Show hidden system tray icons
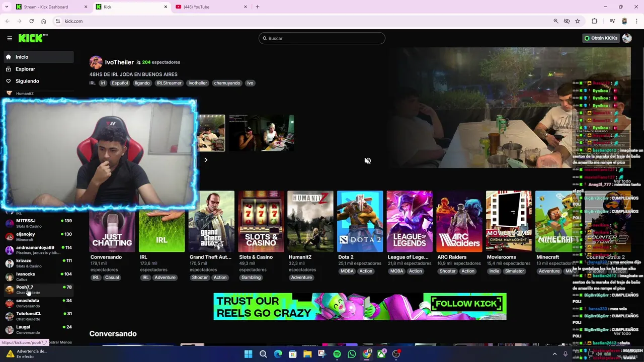 coord(554,354)
